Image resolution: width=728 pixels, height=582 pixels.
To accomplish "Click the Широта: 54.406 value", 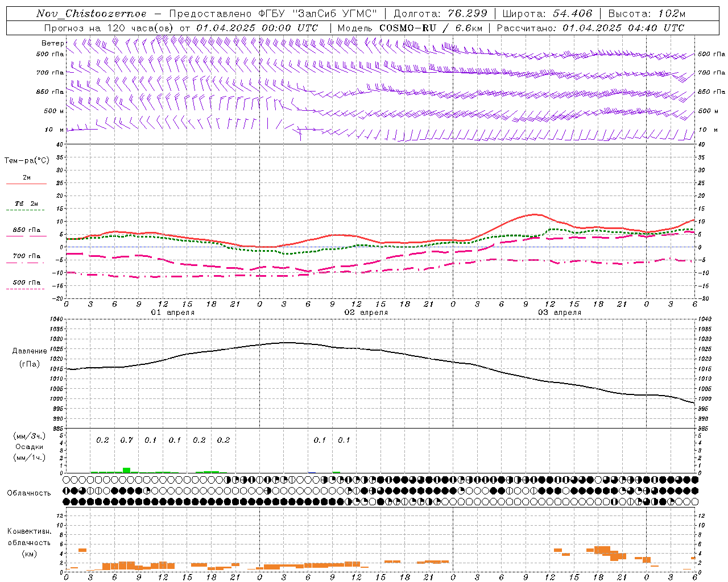I will click(x=547, y=14).
